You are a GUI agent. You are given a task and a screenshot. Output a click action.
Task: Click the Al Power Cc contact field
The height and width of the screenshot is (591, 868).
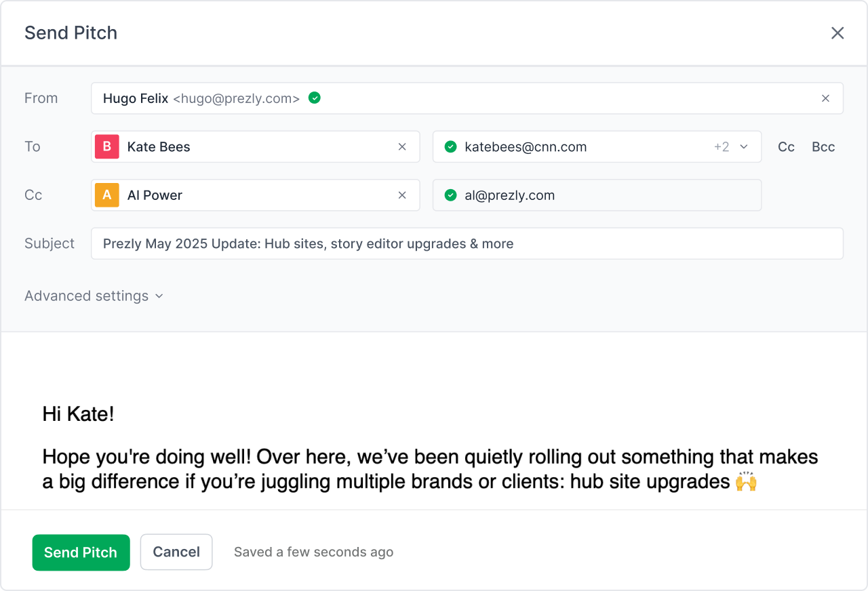[256, 195]
